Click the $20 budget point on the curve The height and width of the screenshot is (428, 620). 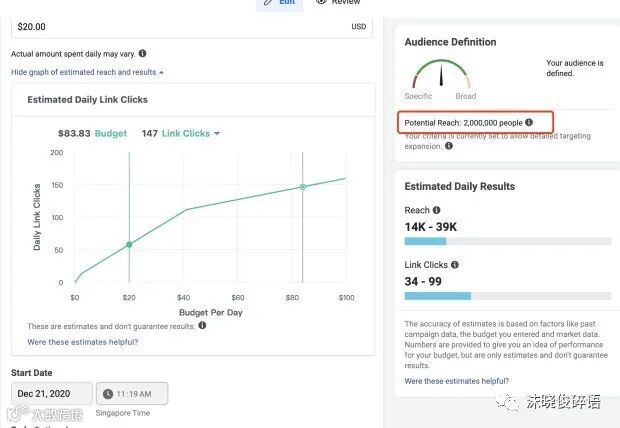pyautogui.click(x=129, y=244)
